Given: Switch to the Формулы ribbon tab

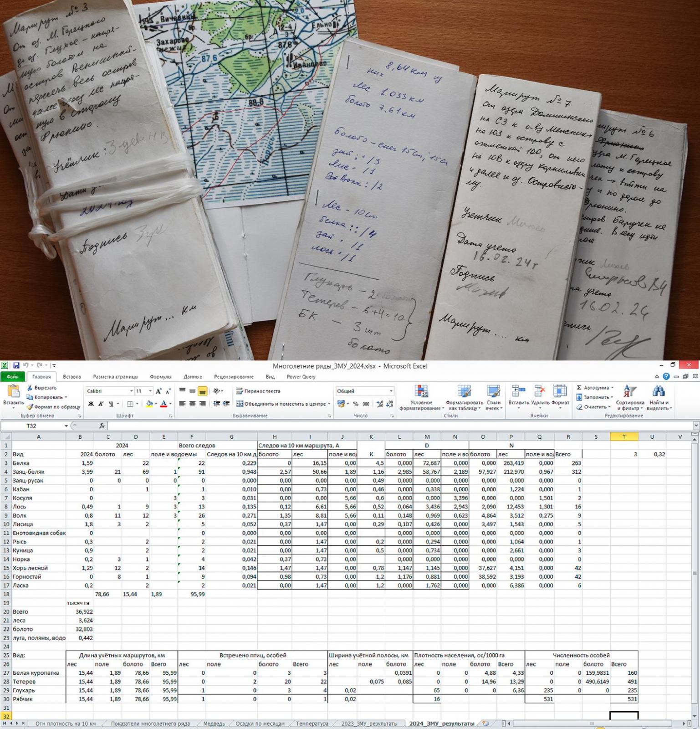Looking at the screenshot, I should 161,377.
